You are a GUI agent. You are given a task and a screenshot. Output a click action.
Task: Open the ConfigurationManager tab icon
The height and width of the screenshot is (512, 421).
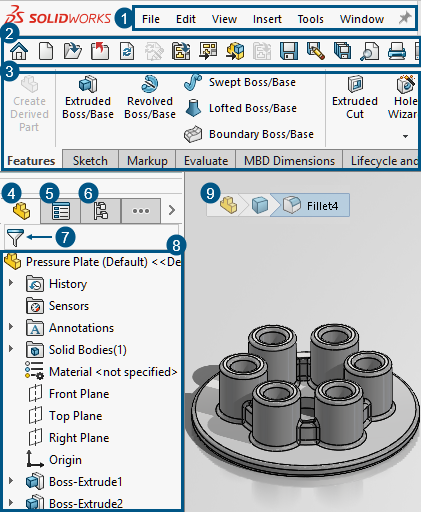(101, 211)
